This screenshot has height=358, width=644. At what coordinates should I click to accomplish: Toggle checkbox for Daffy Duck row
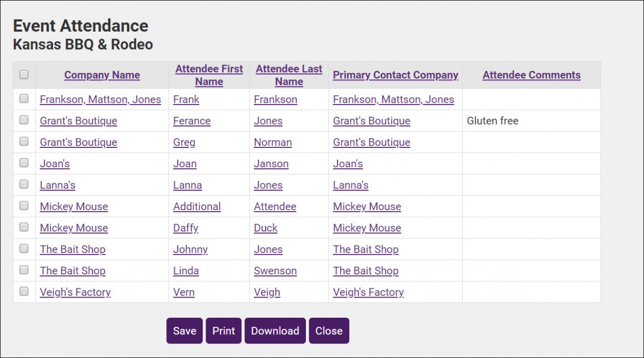click(24, 227)
